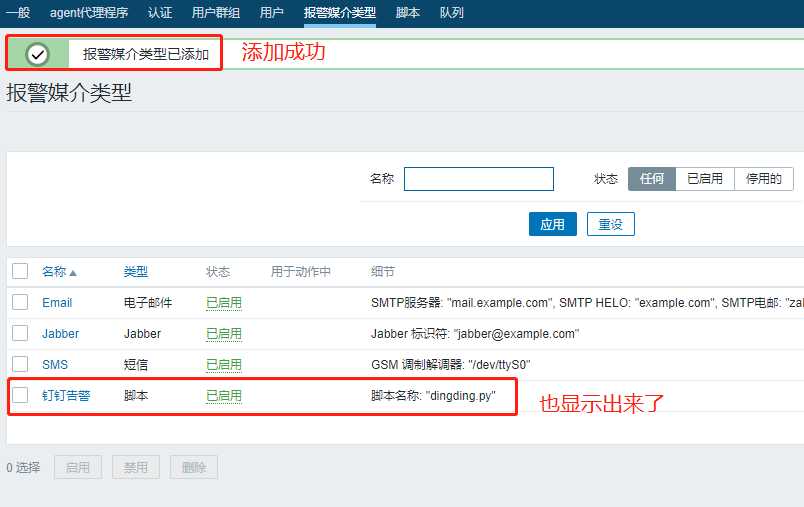Open the 一般 menu tab
The width and height of the screenshot is (804, 507).
tap(17, 12)
